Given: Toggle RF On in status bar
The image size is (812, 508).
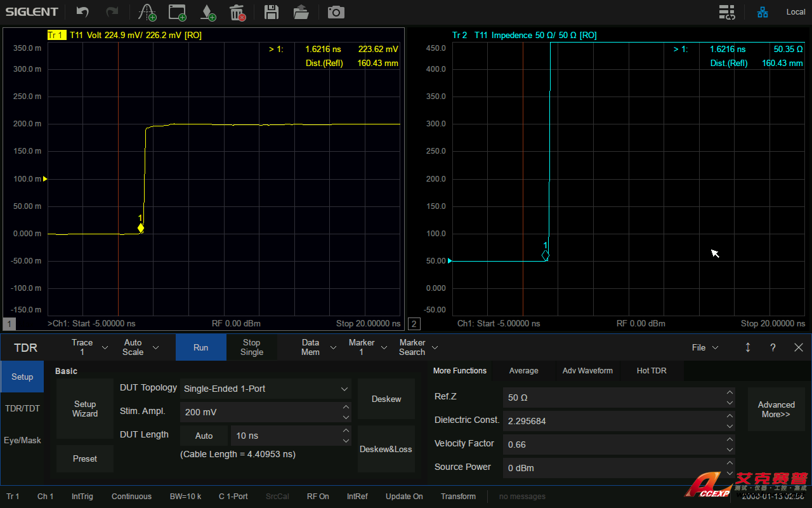Looking at the screenshot, I should click(318, 497).
